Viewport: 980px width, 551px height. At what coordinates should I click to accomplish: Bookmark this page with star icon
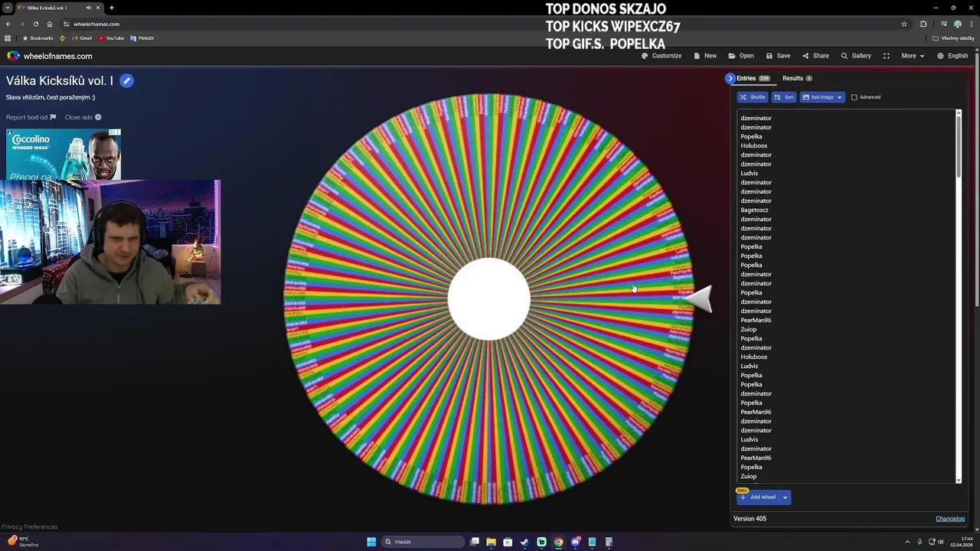click(904, 24)
